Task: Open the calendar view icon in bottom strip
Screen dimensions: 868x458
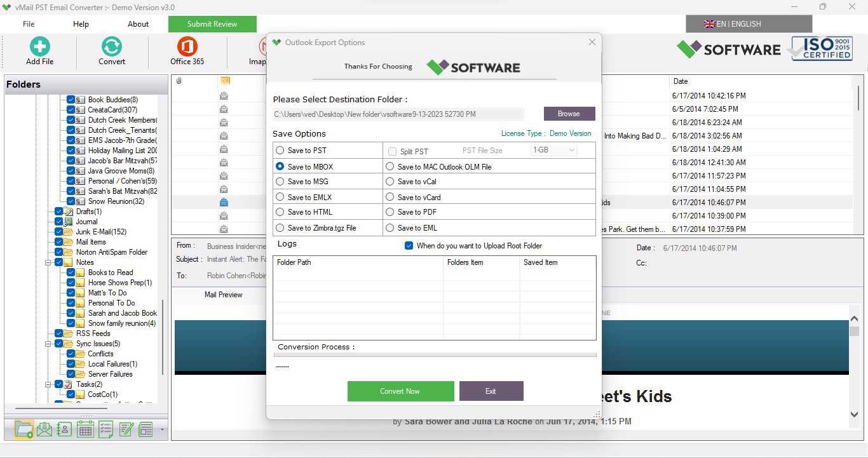Action: pyautogui.click(x=85, y=429)
